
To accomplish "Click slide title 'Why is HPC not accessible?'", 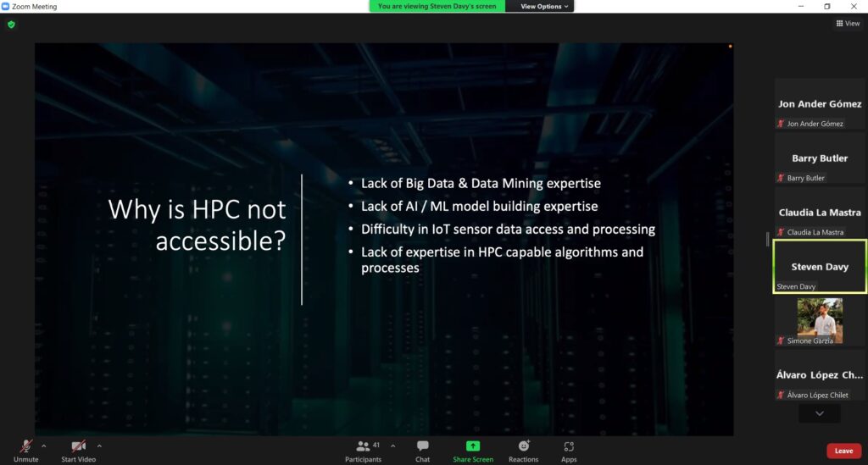I will point(197,225).
